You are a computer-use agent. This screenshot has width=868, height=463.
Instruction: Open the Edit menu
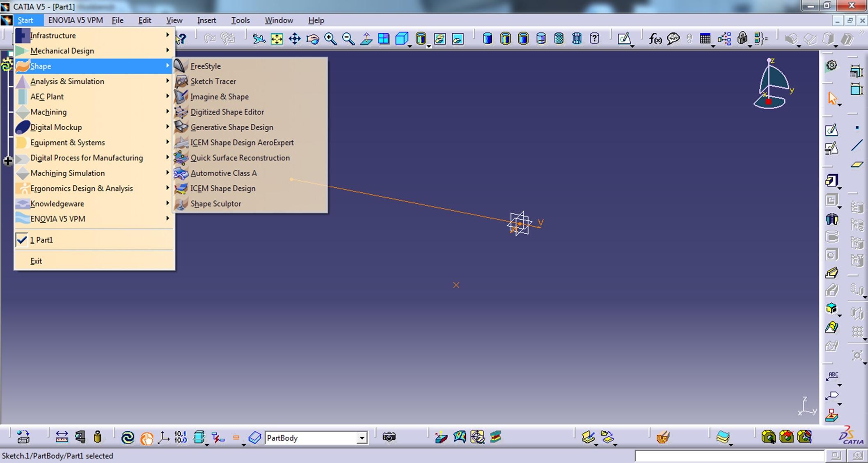(x=144, y=20)
